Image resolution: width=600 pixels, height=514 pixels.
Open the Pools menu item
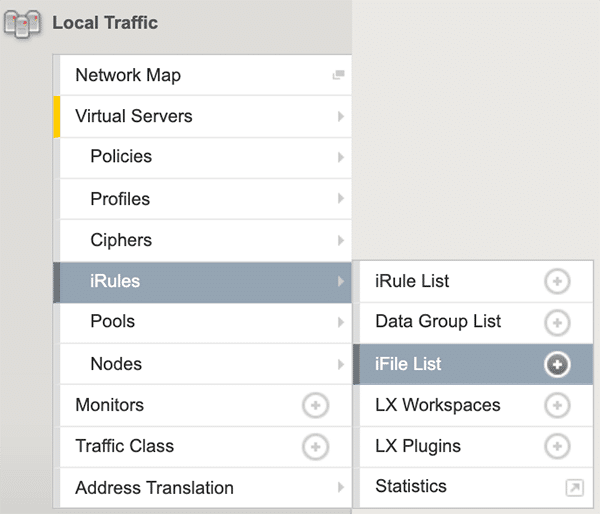[113, 322]
